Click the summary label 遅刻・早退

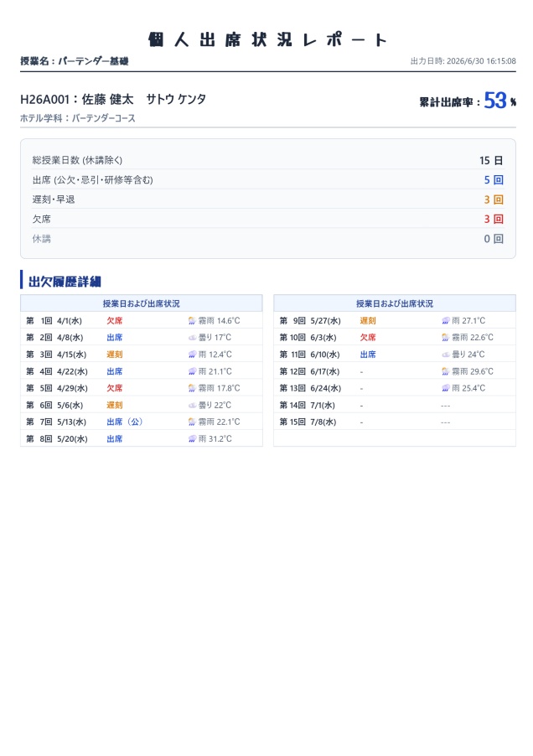click(x=54, y=199)
